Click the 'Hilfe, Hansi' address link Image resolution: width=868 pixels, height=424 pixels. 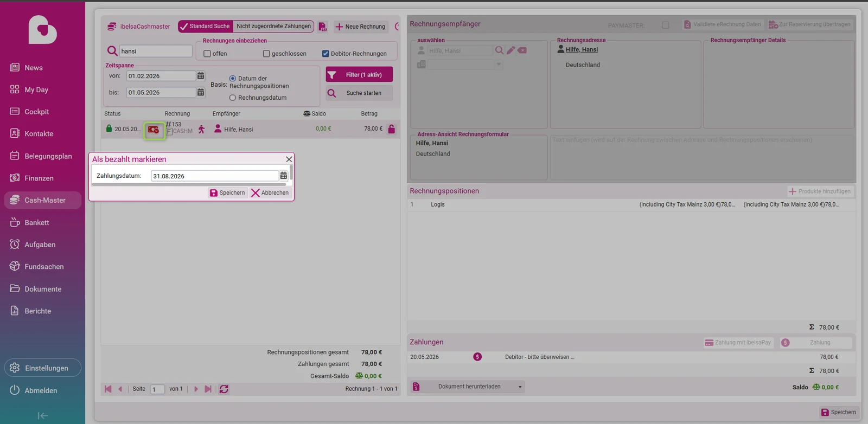[x=582, y=49]
